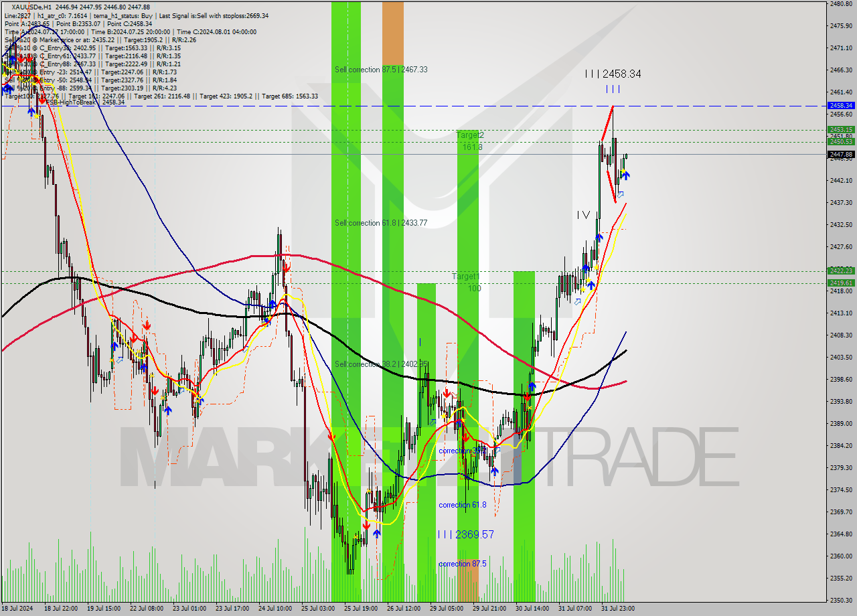The image size is (857, 616).
Task: Click the 2408.30 price axis value
Action: click(x=841, y=335)
